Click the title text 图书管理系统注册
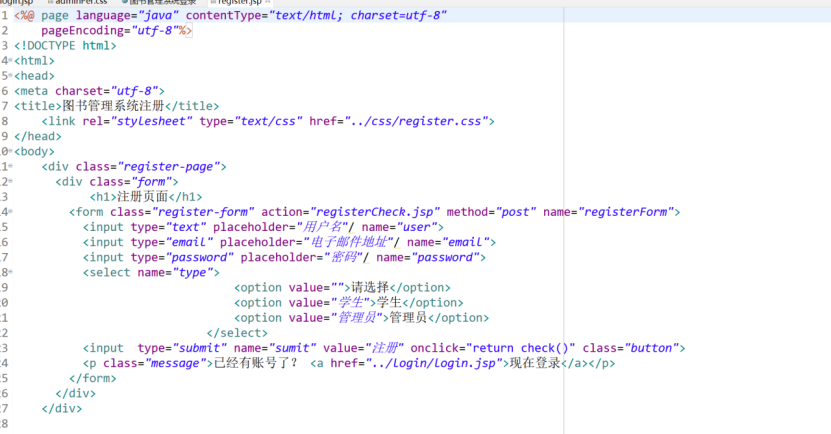The height and width of the screenshot is (434, 831). pos(113,106)
